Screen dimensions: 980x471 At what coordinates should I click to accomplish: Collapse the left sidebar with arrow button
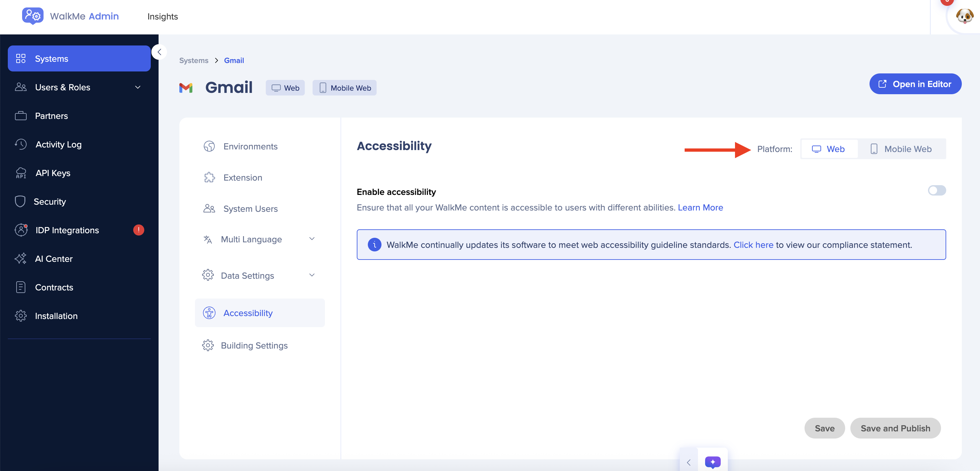[x=160, y=52]
